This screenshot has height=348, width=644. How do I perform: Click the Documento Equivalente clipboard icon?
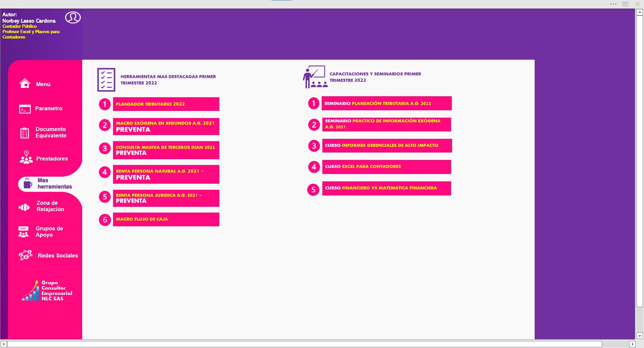pyautogui.click(x=24, y=133)
